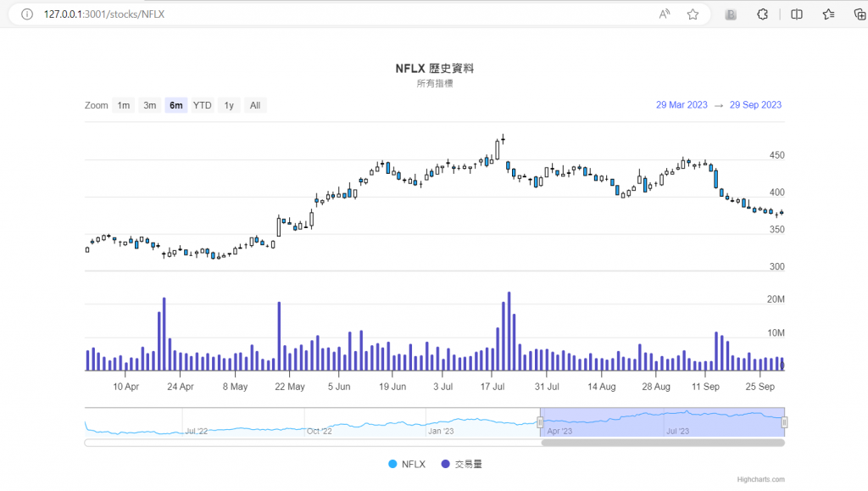Screen dimensions: 868x491
Task: Click the chart title NFLX 歷史資料
Action: coord(435,69)
